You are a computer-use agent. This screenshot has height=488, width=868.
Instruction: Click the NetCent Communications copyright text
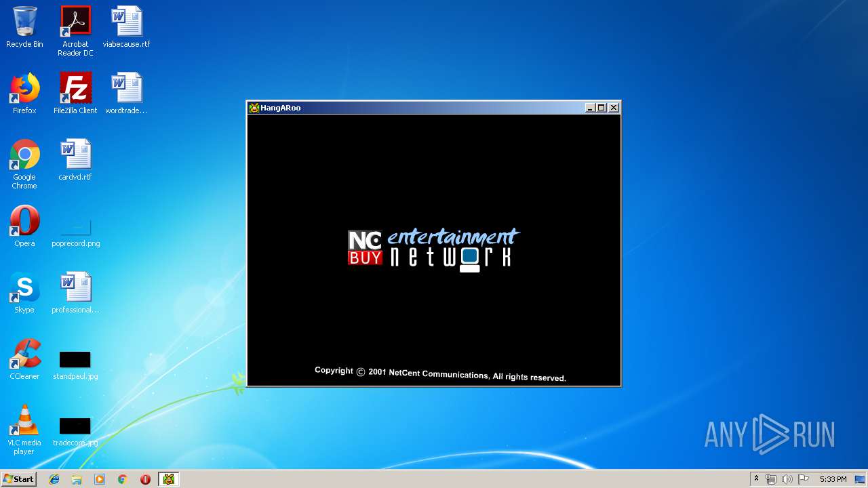pos(440,374)
